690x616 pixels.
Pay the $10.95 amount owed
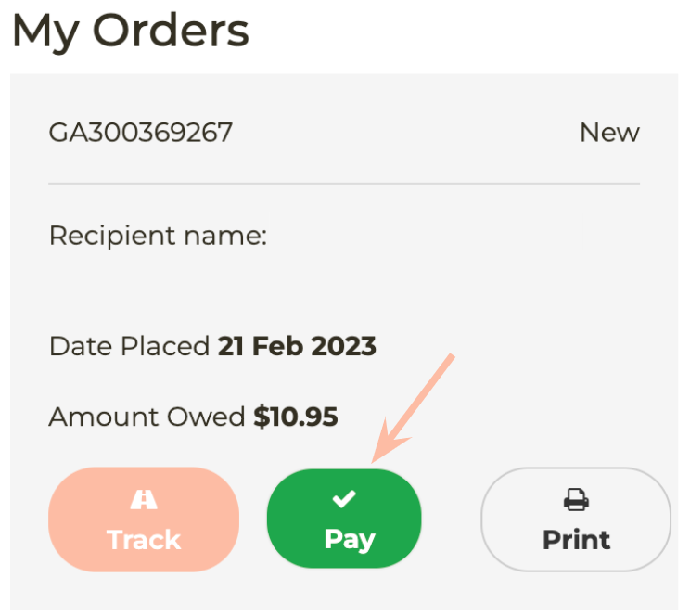click(x=344, y=519)
